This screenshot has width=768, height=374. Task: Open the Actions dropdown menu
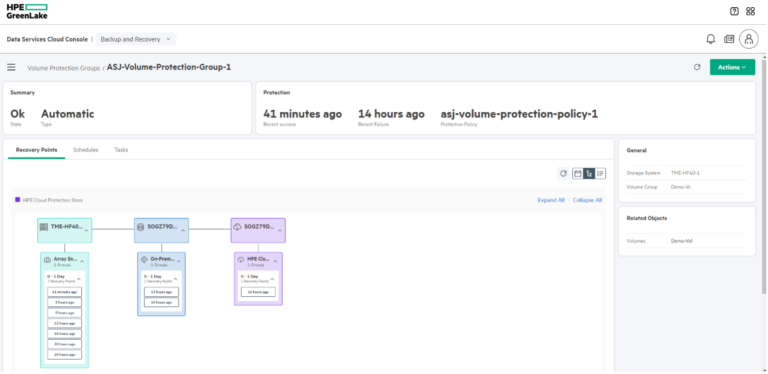click(x=732, y=68)
